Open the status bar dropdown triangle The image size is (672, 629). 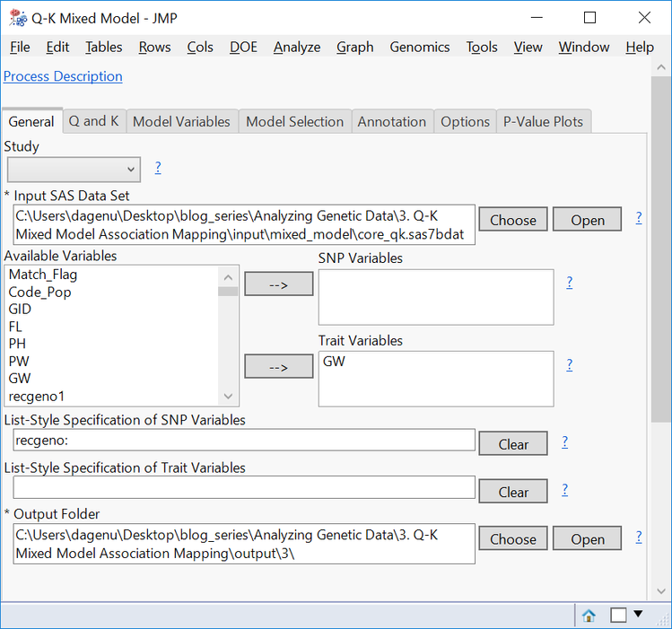638,614
